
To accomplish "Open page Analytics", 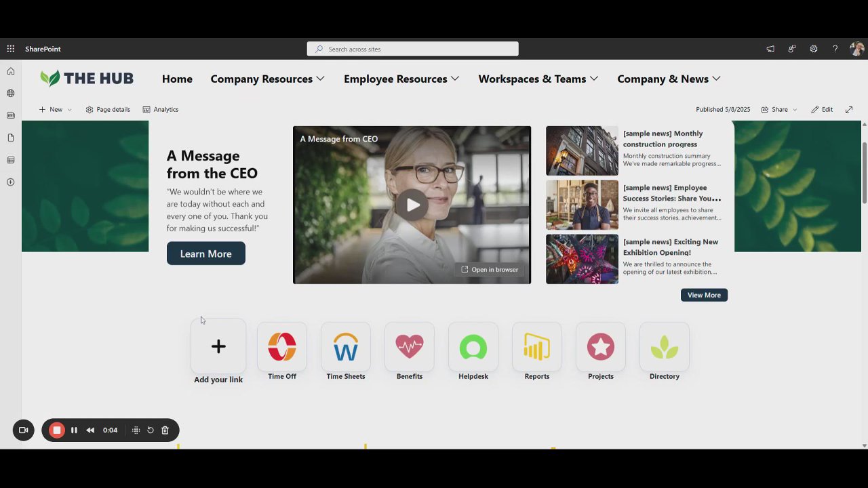I will click(x=161, y=109).
